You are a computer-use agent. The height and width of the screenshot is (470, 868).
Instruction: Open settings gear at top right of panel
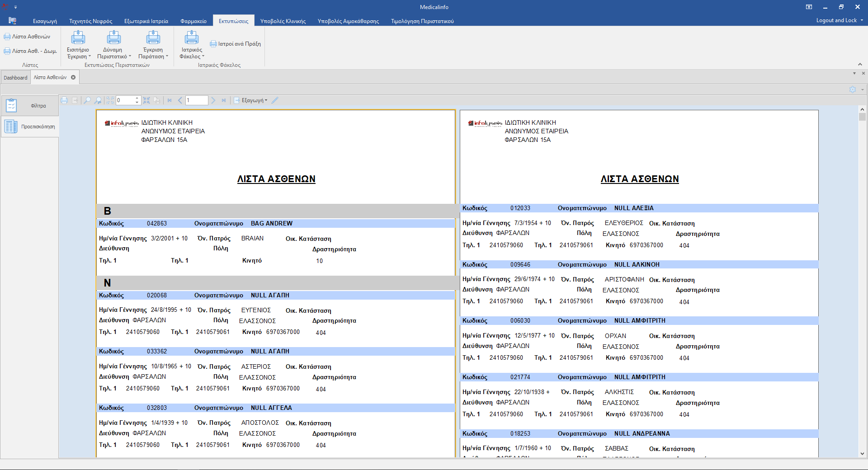pyautogui.click(x=853, y=89)
